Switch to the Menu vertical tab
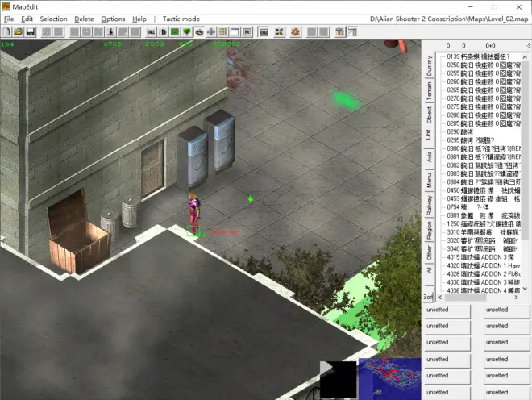Screen dimensions: 532x400 (x=429, y=180)
